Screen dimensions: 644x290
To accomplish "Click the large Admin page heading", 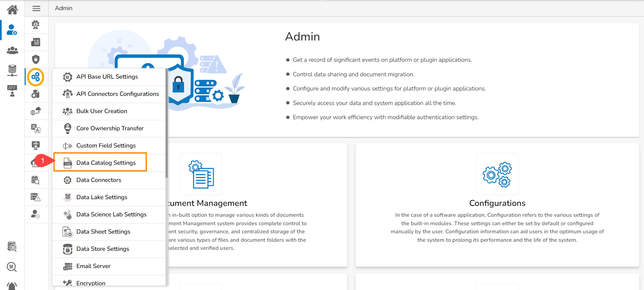I will 302,36.
